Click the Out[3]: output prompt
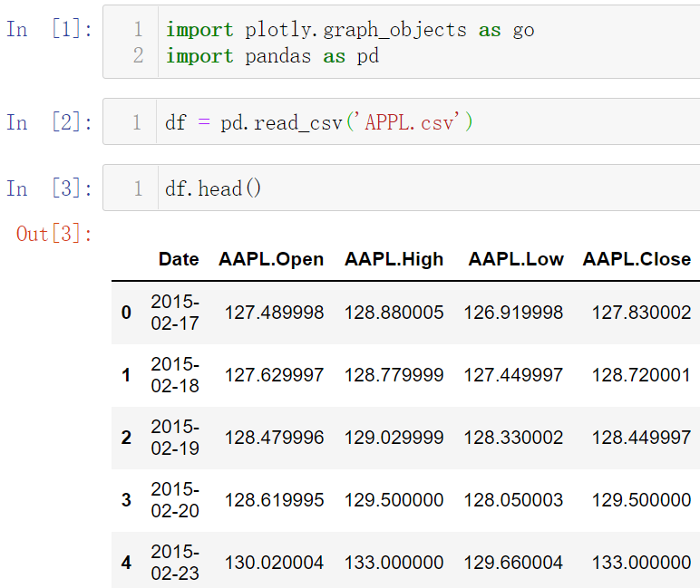Screen dimensions: 700x588 (x=54, y=234)
